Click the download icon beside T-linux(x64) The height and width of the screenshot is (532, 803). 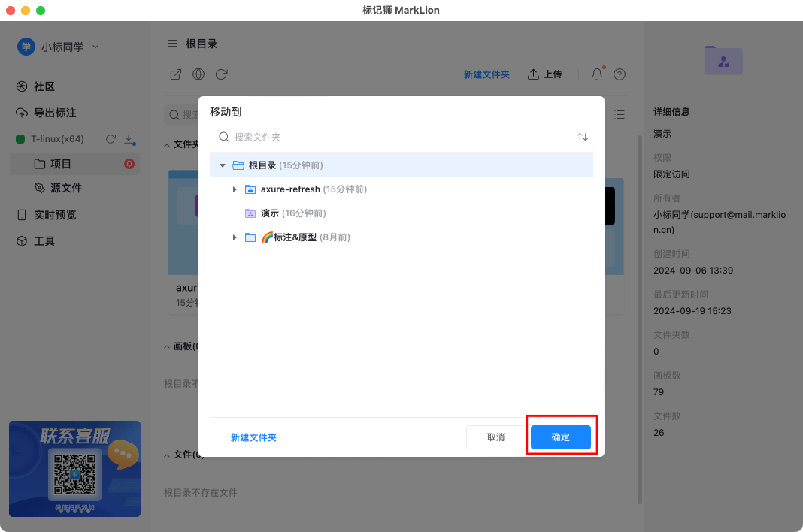point(126,138)
